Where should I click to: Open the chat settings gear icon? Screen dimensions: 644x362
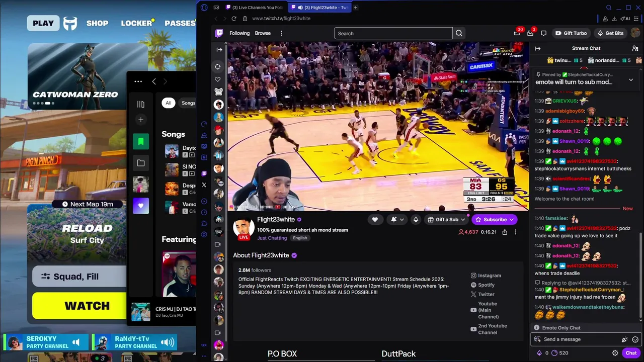[615, 353]
